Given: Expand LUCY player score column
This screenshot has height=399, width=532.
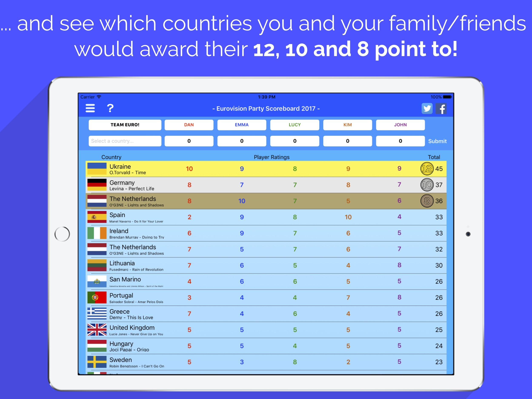Looking at the screenshot, I should pos(295,125).
